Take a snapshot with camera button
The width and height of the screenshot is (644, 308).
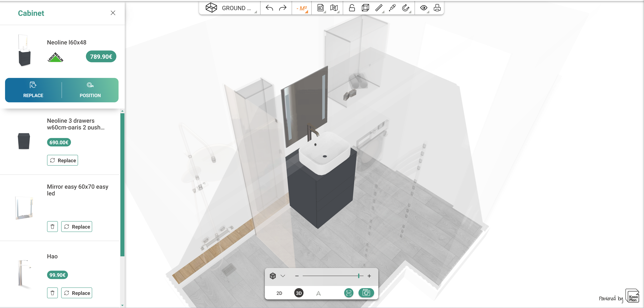tap(366, 293)
